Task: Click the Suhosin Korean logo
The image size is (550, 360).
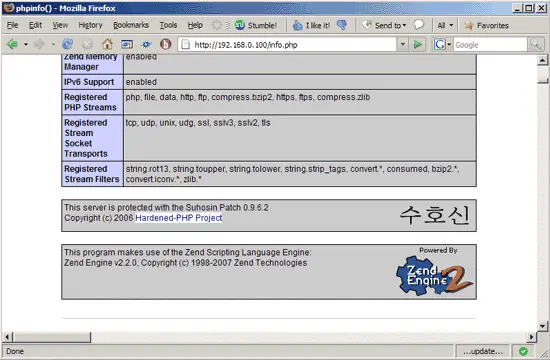Action: tap(434, 215)
